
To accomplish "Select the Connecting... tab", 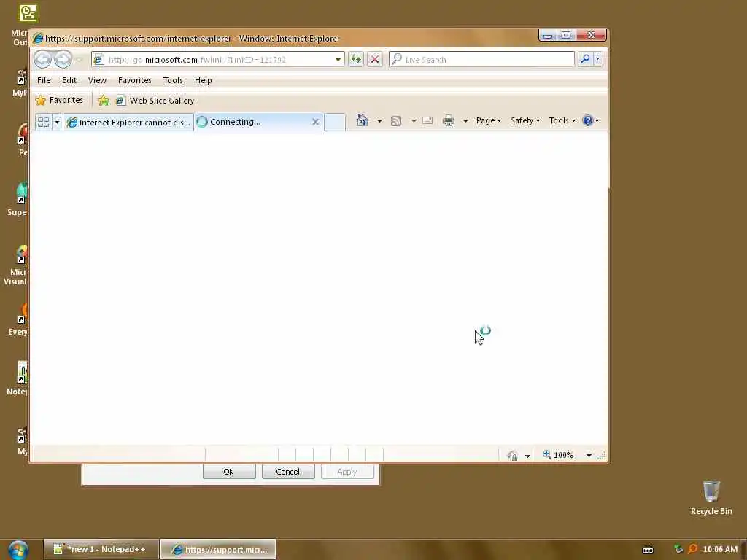I will [259, 122].
